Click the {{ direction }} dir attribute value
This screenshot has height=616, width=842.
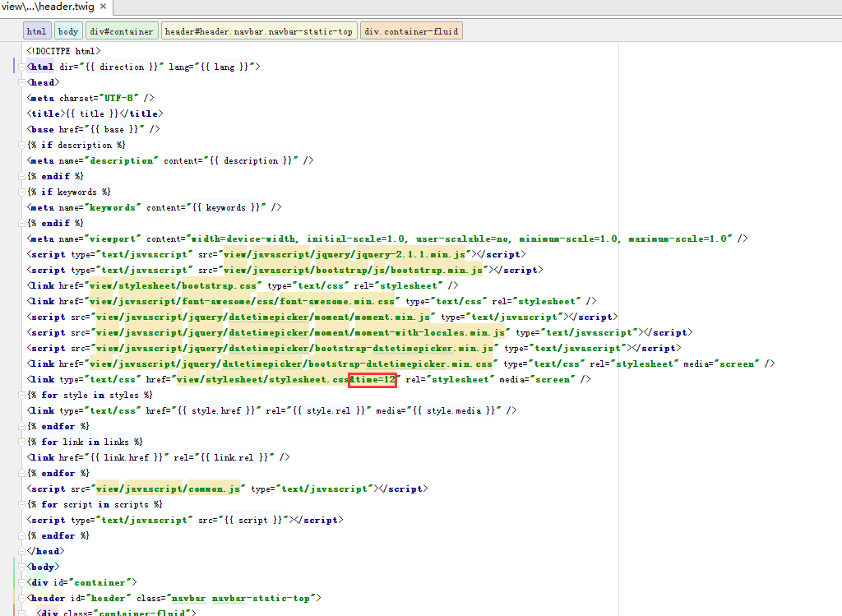pos(123,67)
